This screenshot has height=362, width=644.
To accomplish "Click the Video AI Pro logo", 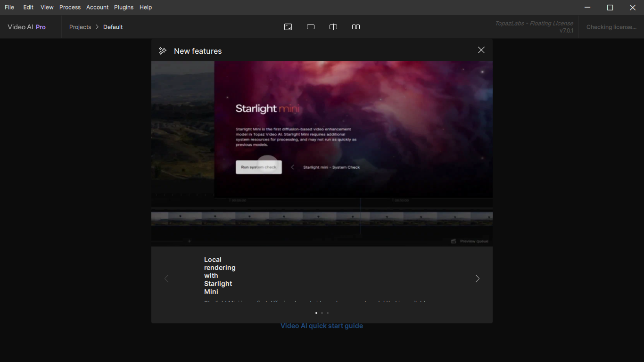I will 26,27.
